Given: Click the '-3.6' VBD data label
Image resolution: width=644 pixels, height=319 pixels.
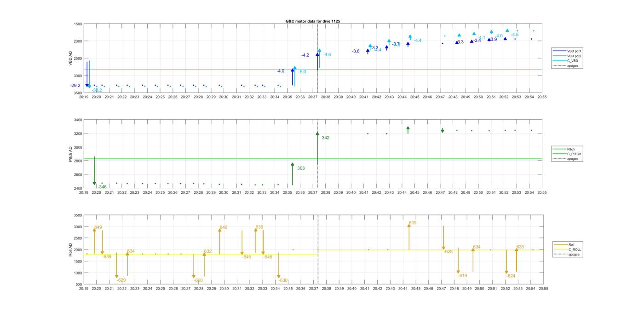Looking at the screenshot, I should click(356, 51).
